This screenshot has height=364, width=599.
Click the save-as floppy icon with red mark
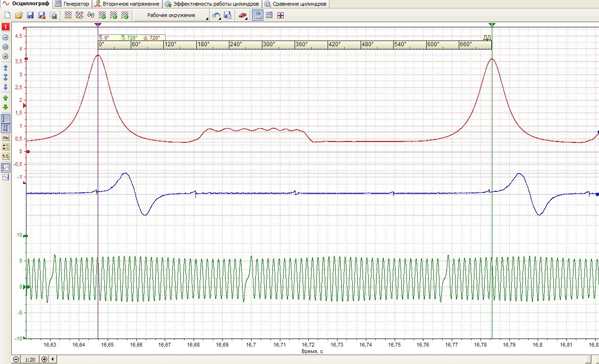tap(42, 16)
